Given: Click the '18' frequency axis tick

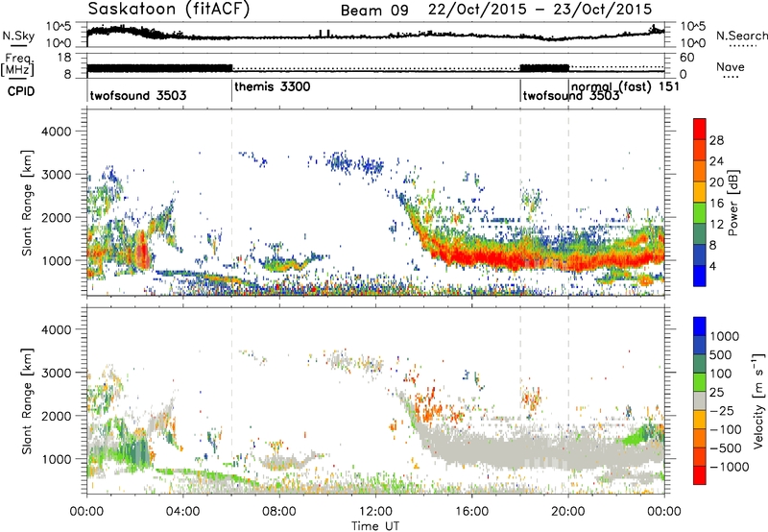Looking at the screenshot, I should coord(64,58).
